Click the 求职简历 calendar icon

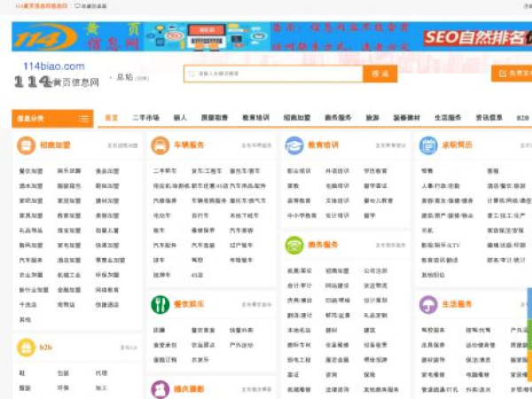(428, 145)
